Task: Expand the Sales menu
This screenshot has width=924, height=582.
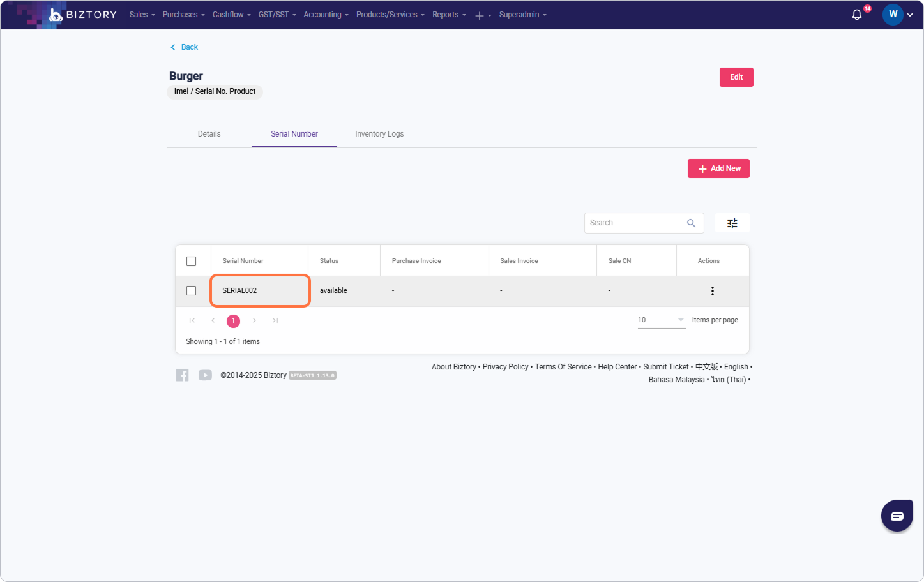Action: [142, 15]
